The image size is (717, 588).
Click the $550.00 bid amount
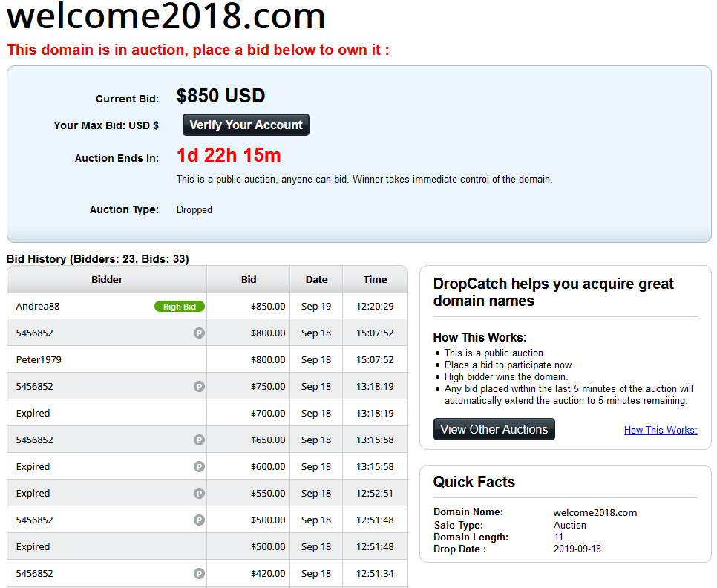[x=268, y=494]
